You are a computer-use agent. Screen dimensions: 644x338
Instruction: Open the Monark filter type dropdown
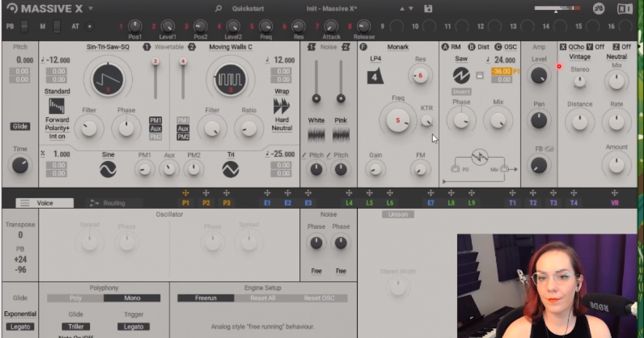(398, 47)
